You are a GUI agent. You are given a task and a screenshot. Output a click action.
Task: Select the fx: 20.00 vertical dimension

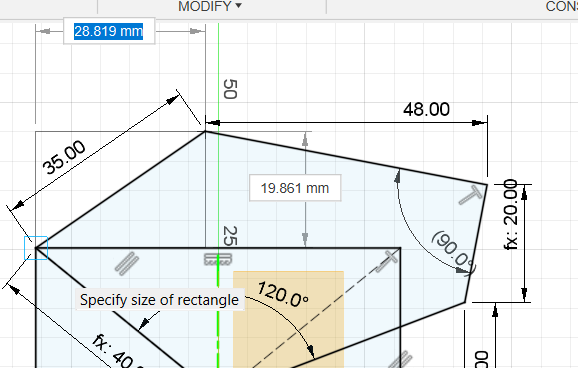pos(511,214)
